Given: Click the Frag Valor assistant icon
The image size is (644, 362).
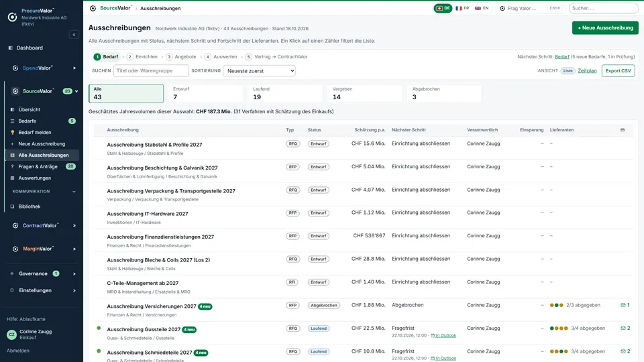Looking at the screenshot, I should click(502, 8).
